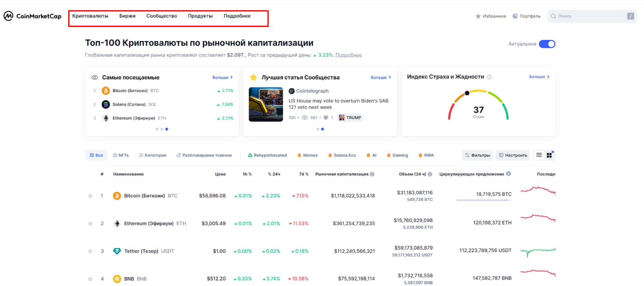Select first carousel dot under Самые посещаемые
Screen dimensions: 644x286
pos(157,129)
